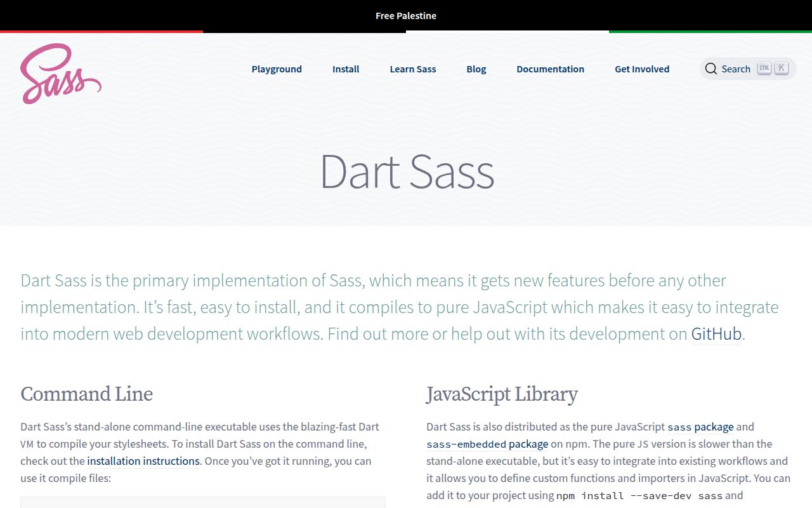
Task: Click the CTRL key hint badge
Action: tap(764, 68)
